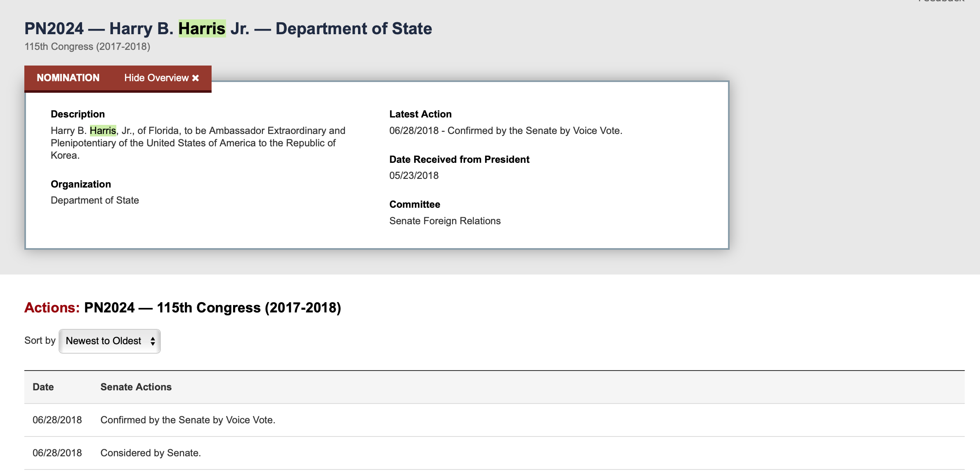
Task: Select the NOMINATION tab
Action: [x=68, y=78]
